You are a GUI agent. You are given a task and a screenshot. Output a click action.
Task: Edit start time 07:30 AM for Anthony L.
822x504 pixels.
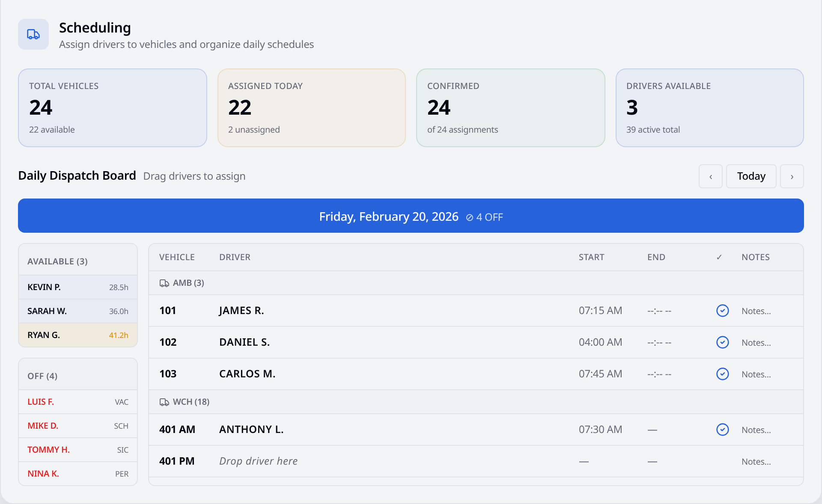coord(601,430)
